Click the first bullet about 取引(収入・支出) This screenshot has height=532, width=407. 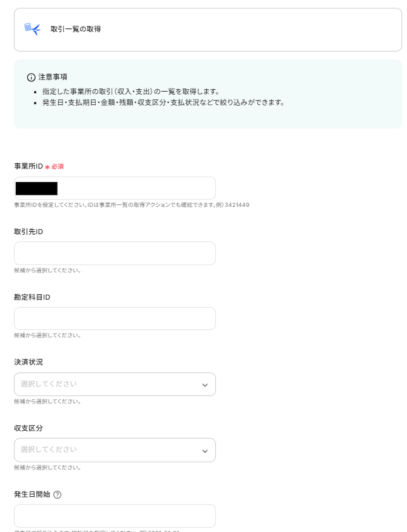click(131, 92)
